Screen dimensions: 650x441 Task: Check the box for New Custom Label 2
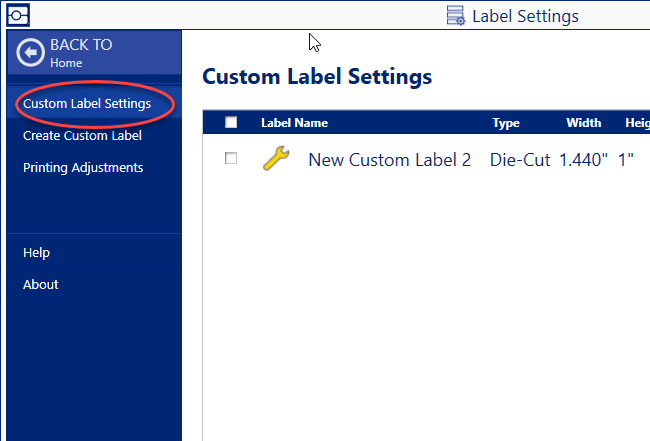point(231,159)
